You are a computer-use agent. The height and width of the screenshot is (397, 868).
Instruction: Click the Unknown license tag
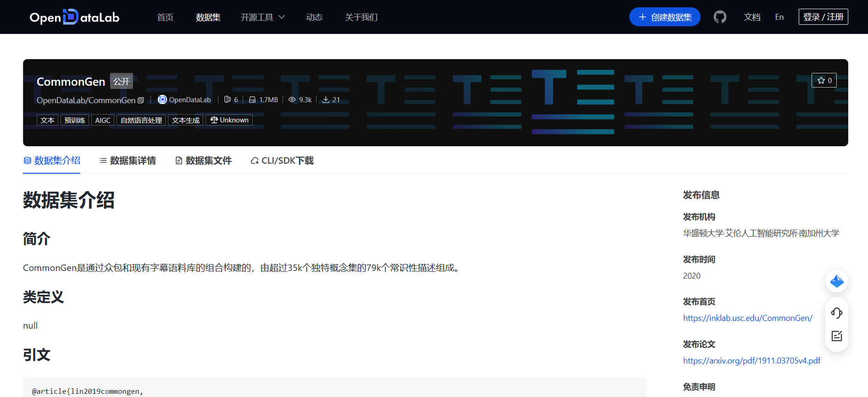tap(229, 120)
